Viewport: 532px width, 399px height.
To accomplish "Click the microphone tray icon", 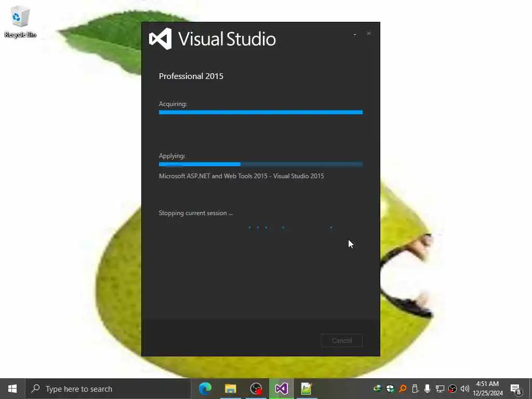I will (x=427, y=389).
